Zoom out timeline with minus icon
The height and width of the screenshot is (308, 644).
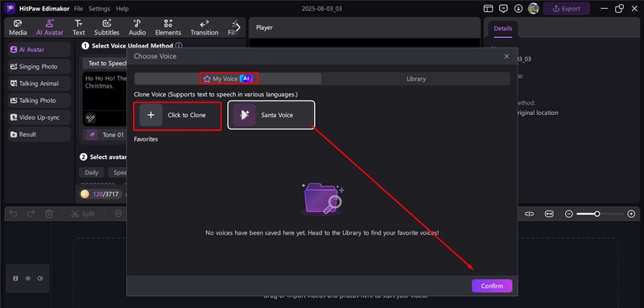point(568,214)
